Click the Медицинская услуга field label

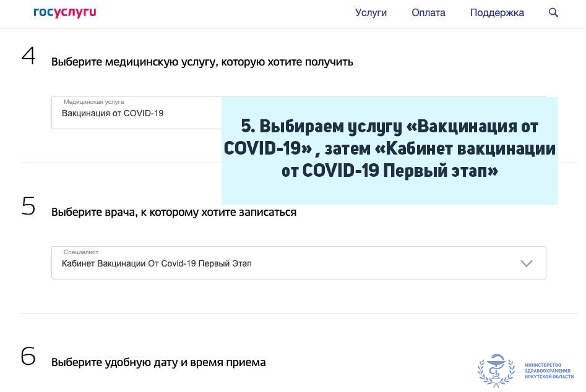[93, 102]
